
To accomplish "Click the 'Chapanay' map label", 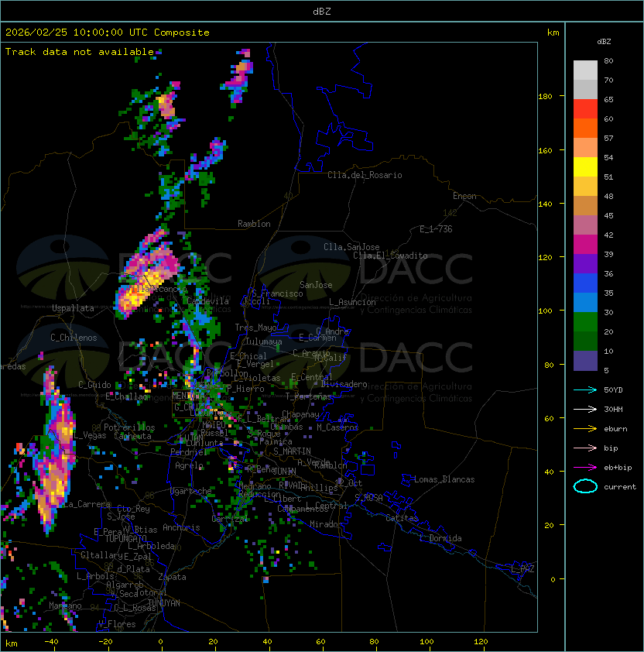I will (x=300, y=414).
